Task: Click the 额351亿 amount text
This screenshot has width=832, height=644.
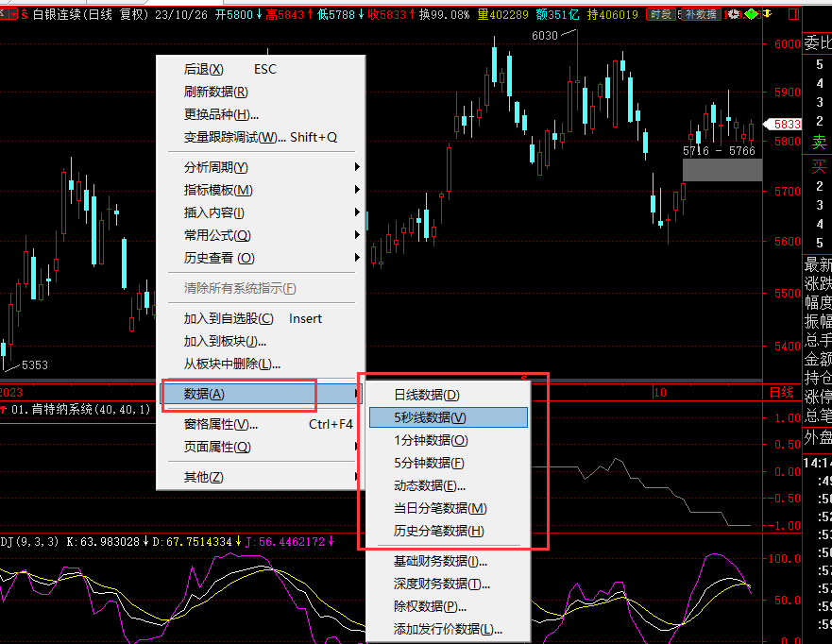Action: click(x=558, y=14)
